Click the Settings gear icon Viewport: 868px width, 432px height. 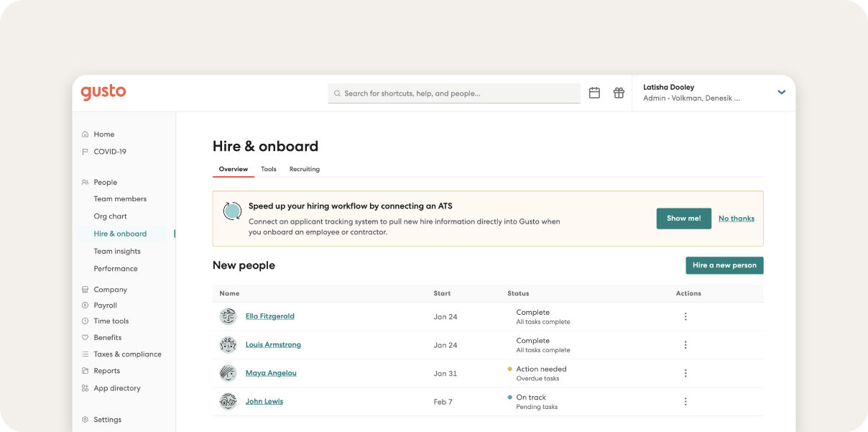click(x=85, y=420)
